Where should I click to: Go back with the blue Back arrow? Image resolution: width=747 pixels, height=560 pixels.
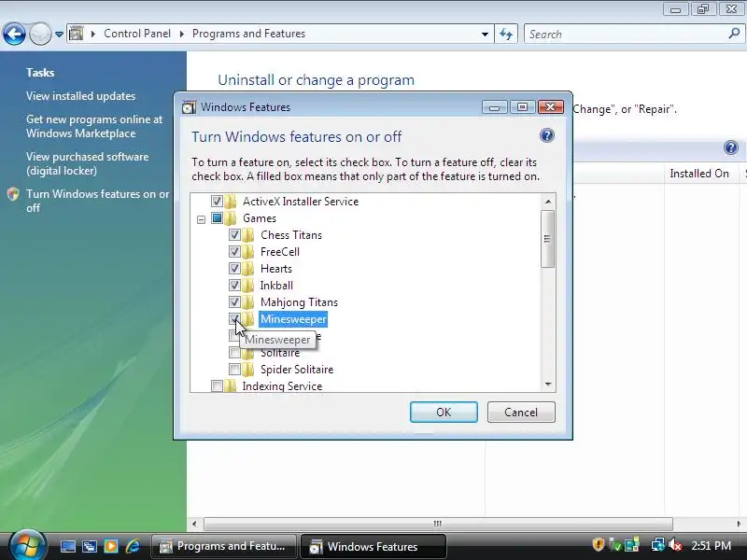point(14,34)
